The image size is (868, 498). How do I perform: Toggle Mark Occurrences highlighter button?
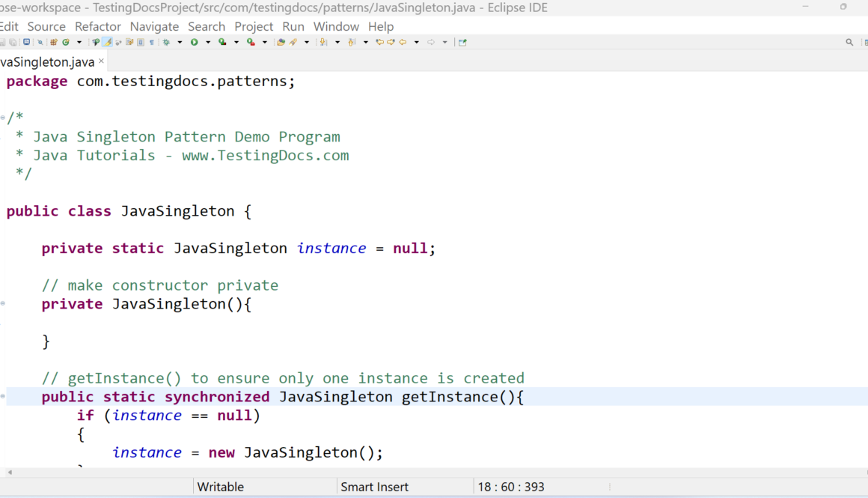click(108, 43)
